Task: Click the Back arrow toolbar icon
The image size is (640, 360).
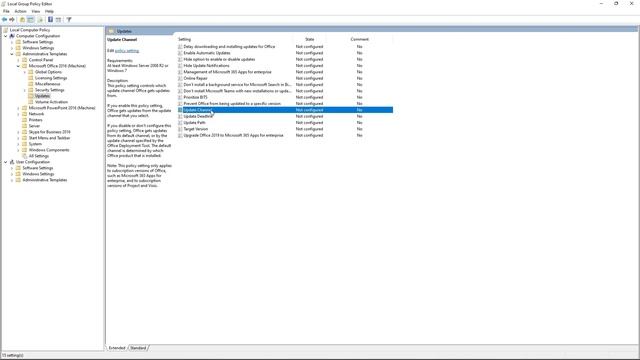Action: [4, 20]
